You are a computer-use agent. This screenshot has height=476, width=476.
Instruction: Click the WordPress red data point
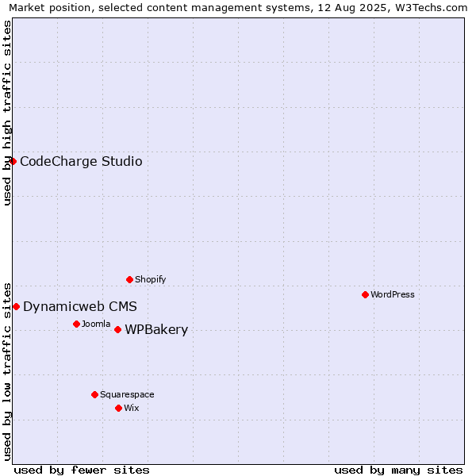coord(365,295)
